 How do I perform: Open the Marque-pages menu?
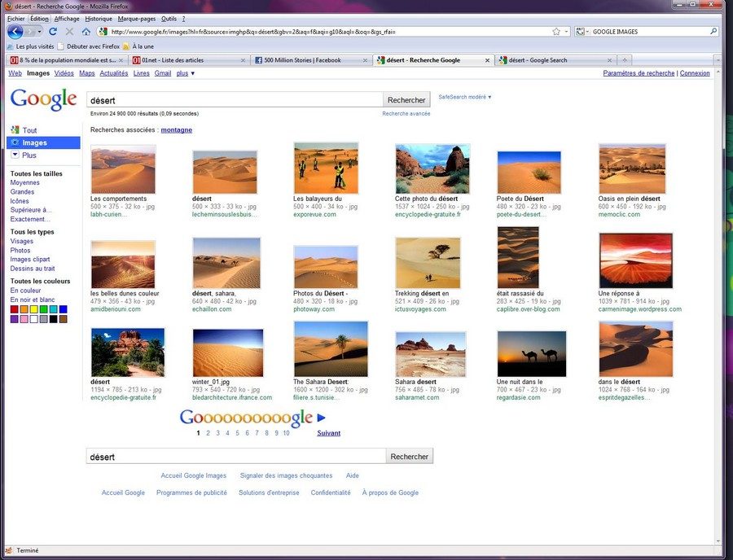point(137,18)
